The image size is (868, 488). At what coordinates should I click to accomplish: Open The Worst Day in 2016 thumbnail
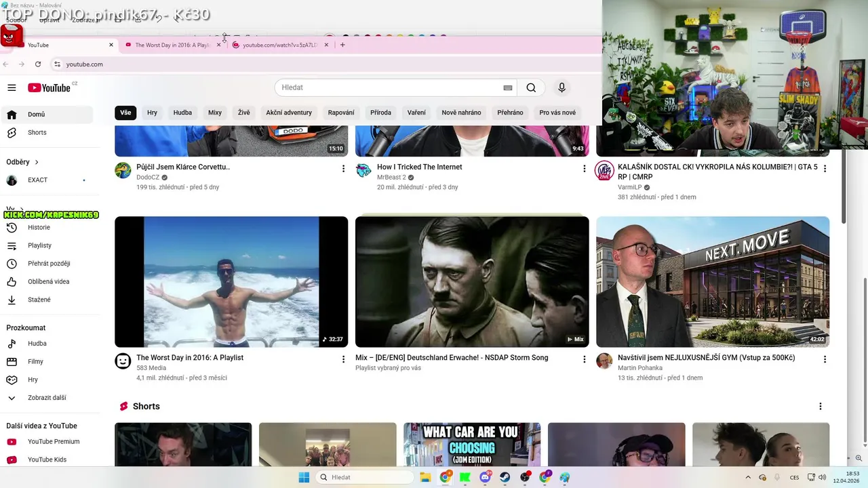click(231, 282)
